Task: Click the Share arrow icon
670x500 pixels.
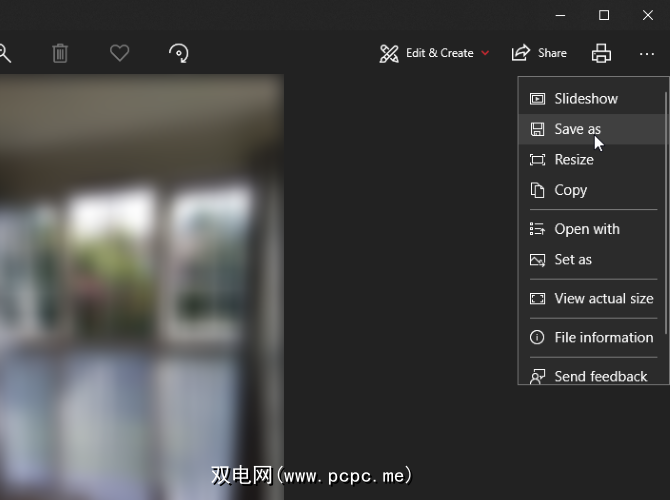Action: coord(520,53)
